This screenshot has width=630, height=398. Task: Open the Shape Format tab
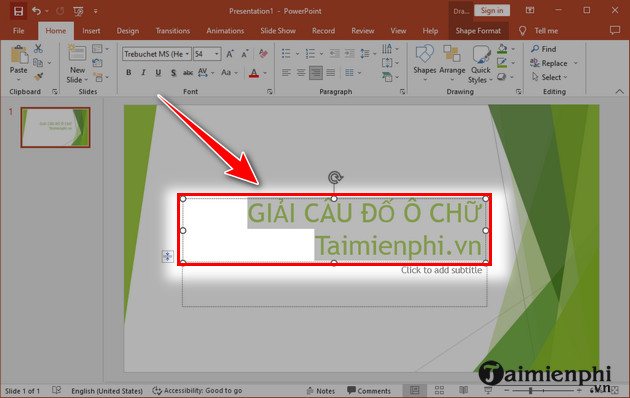(x=478, y=31)
